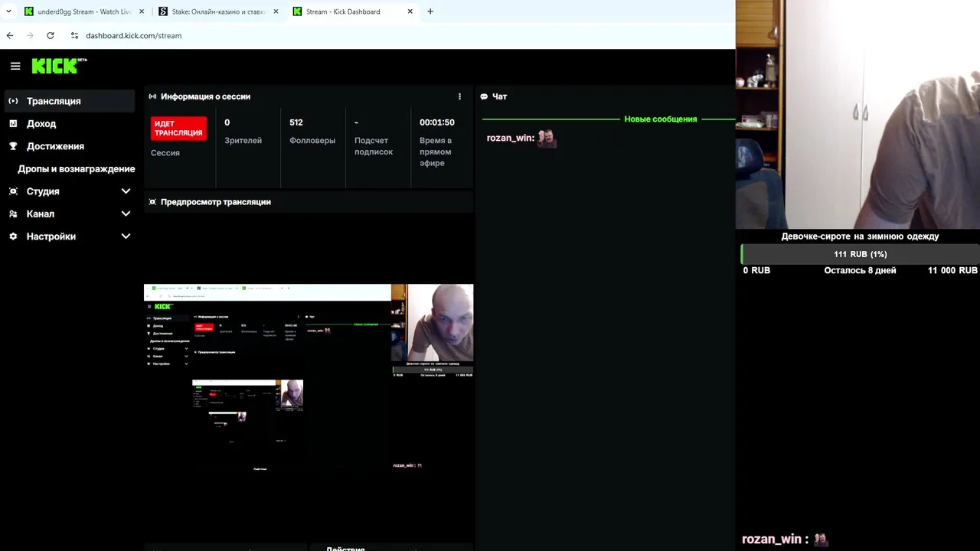Close the Kick Dashboard tab
This screenshot has width=980, height=551.
(410, 11)
